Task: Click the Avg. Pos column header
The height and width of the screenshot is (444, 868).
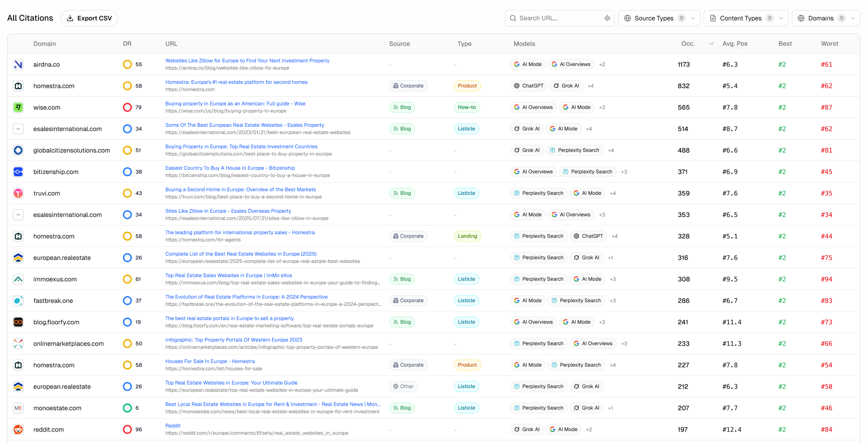Action: pyautogui.click(x=735, y=44)
